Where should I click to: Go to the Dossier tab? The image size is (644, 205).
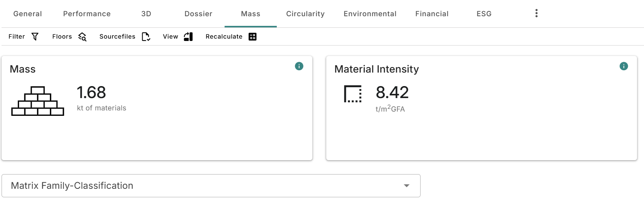pos(198,14)
